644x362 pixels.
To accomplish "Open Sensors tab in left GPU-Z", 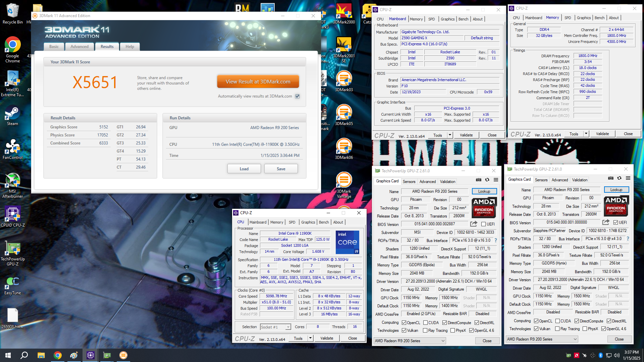I will (409, 181).
